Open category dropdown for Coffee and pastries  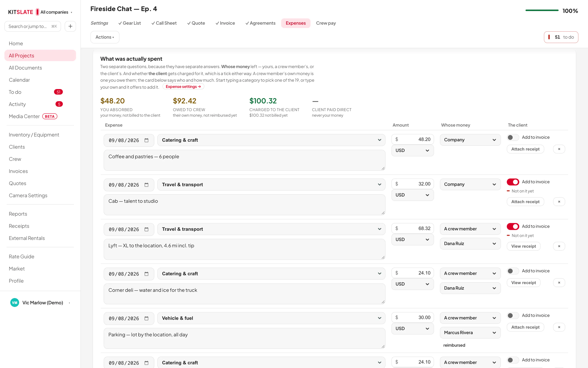271,140
